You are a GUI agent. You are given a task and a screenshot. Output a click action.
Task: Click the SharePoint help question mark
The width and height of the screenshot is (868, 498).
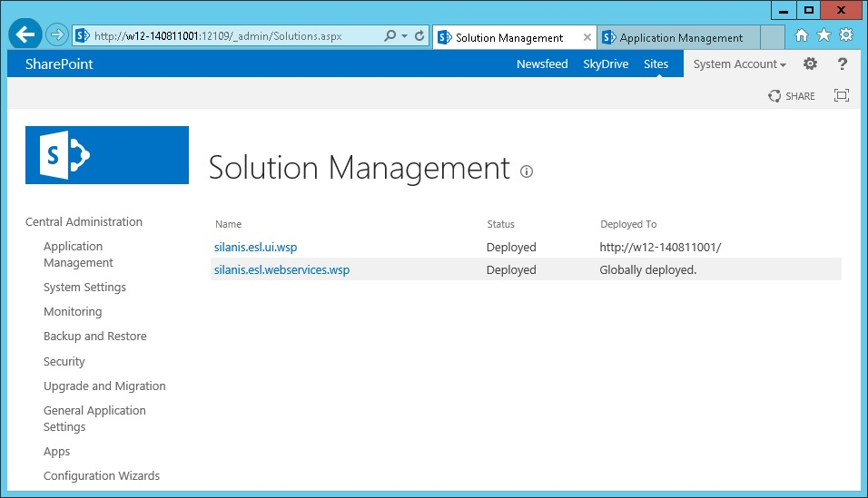coord(843,63)
